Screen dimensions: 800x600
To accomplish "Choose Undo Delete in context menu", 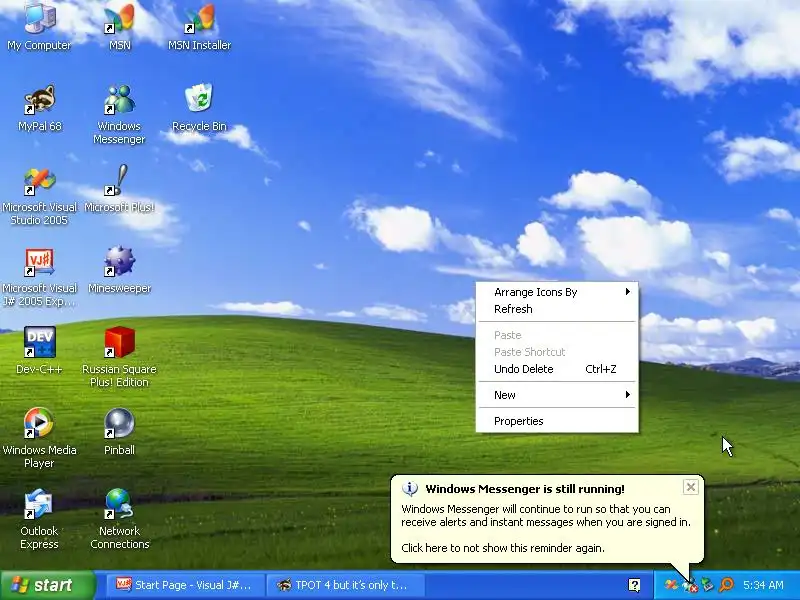I will 557,369.
